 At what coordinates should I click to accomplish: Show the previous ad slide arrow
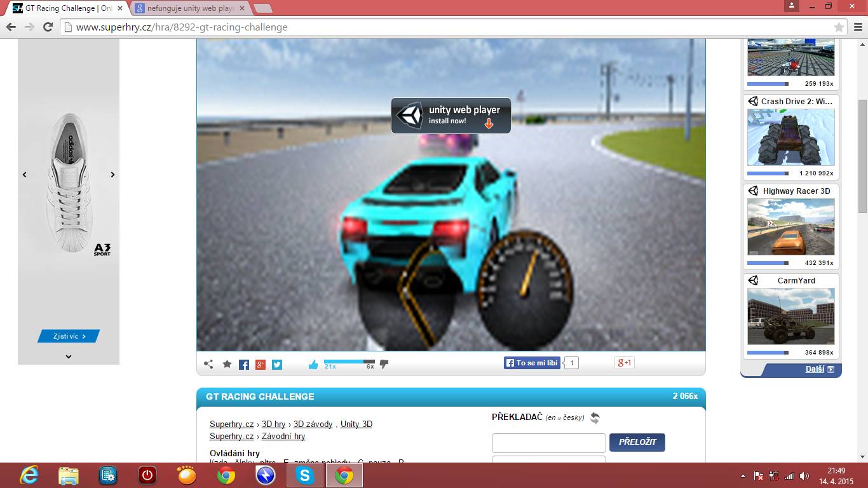pos(25,175)
